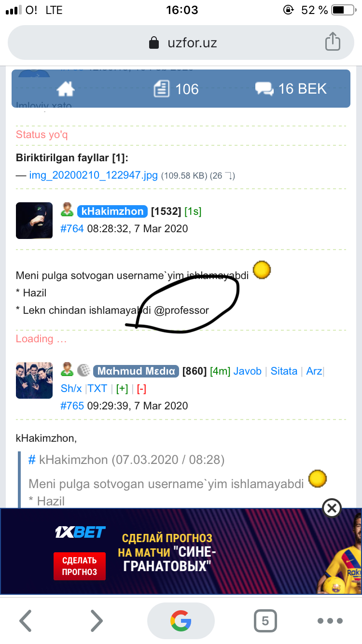Go back with the left arrow
The height and width of the screenshot is (644, 362).
click(26, 621)
